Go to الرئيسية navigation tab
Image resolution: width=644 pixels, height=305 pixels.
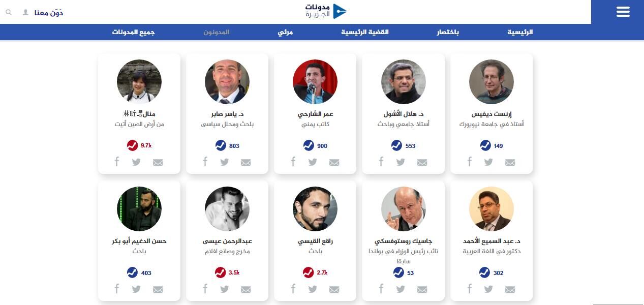(x=520, y=32)
